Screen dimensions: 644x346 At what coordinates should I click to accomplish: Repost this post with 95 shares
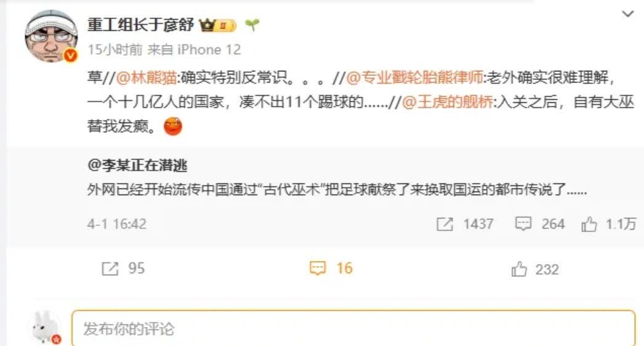123,269
